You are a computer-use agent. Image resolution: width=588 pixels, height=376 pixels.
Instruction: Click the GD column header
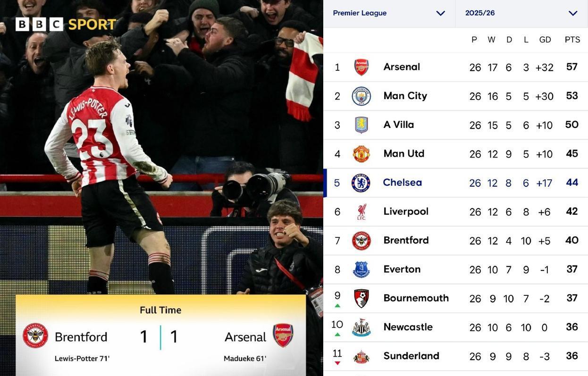point(545,40)
